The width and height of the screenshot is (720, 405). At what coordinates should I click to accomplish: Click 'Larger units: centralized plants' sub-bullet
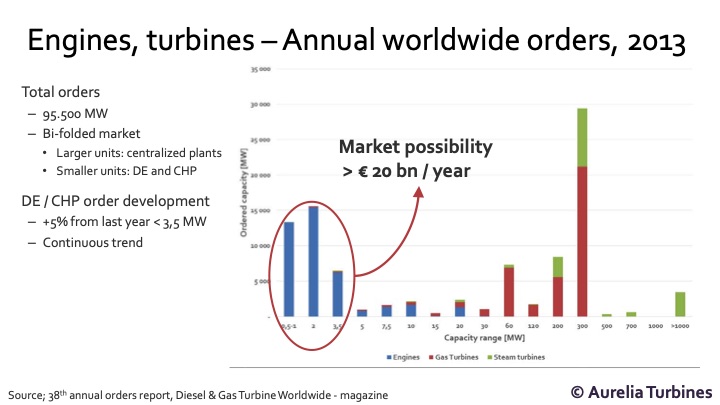click(x=139, y=153)
